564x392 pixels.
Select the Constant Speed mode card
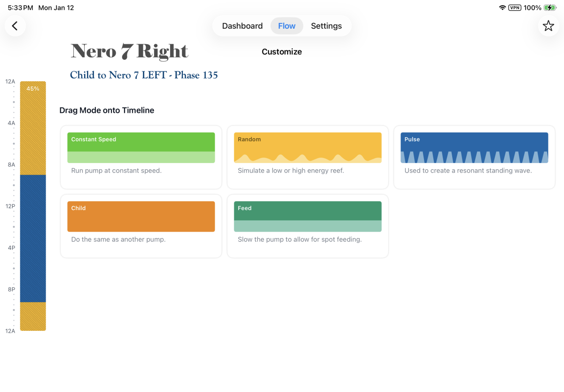click(x=141, y=157)
